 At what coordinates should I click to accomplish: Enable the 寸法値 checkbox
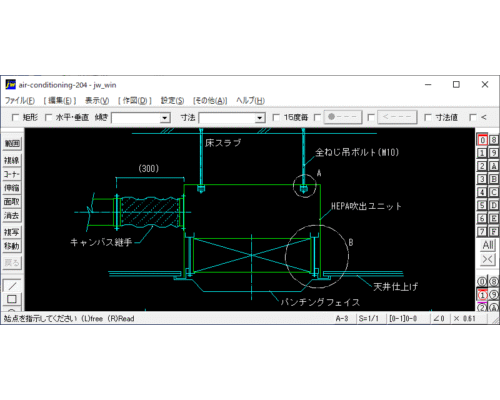428,117
